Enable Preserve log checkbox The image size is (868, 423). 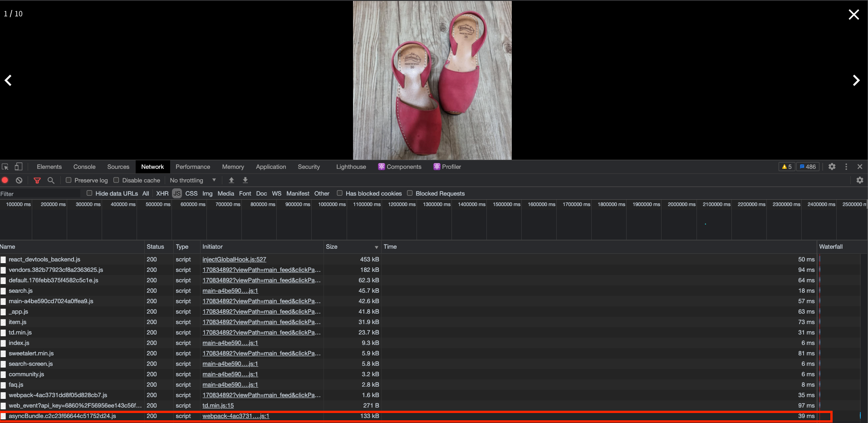click(69, 180)
